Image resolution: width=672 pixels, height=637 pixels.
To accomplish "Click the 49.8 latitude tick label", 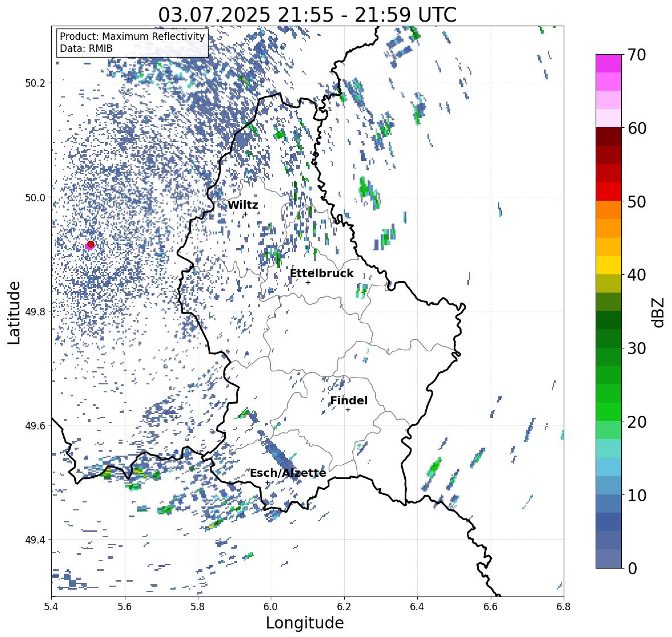I will 35,311.
